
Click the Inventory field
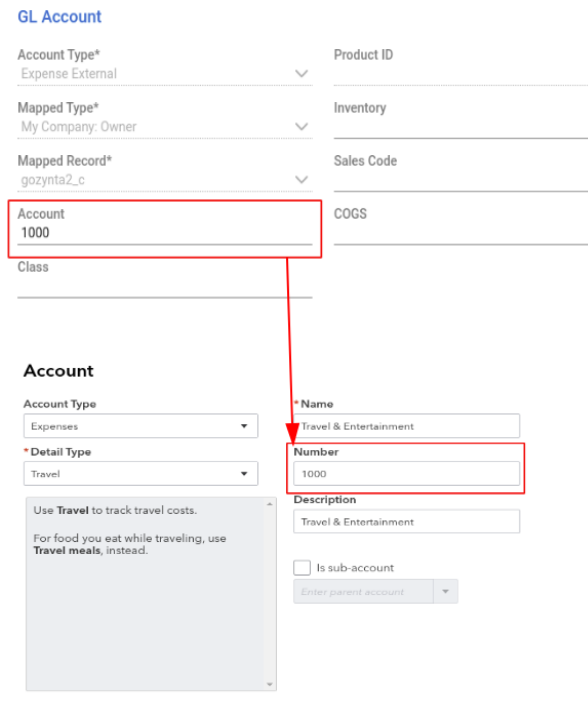[x=461, y=127]
